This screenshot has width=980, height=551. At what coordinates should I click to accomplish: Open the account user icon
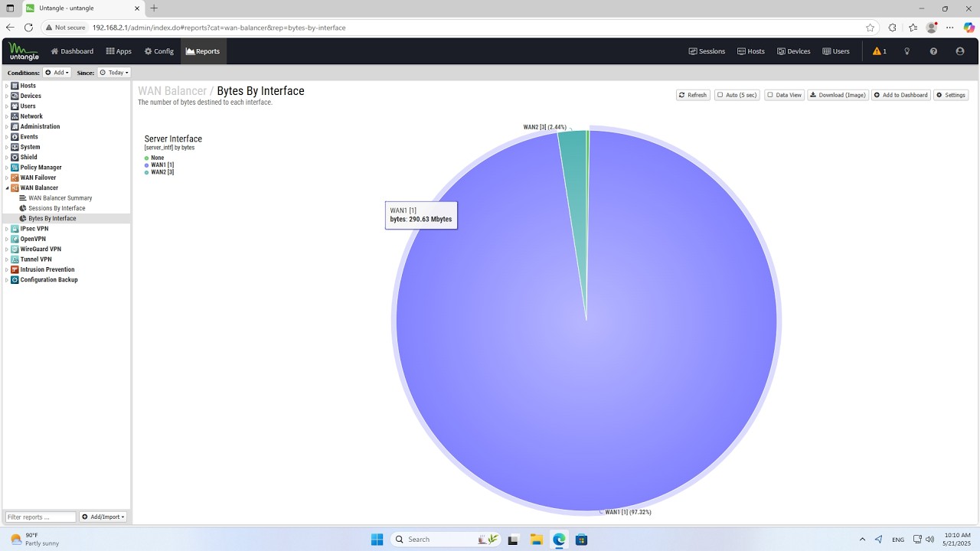point(960,51)
